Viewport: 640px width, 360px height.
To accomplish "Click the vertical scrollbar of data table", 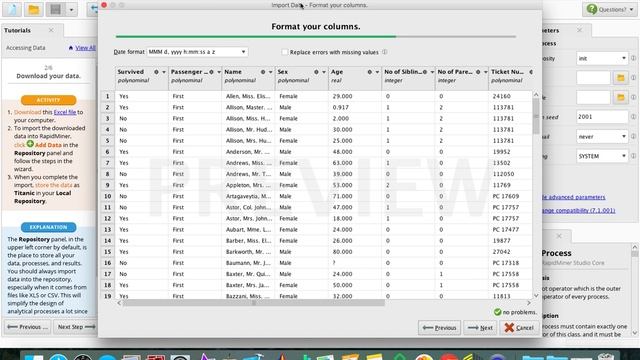I will [x=536, y=116].
